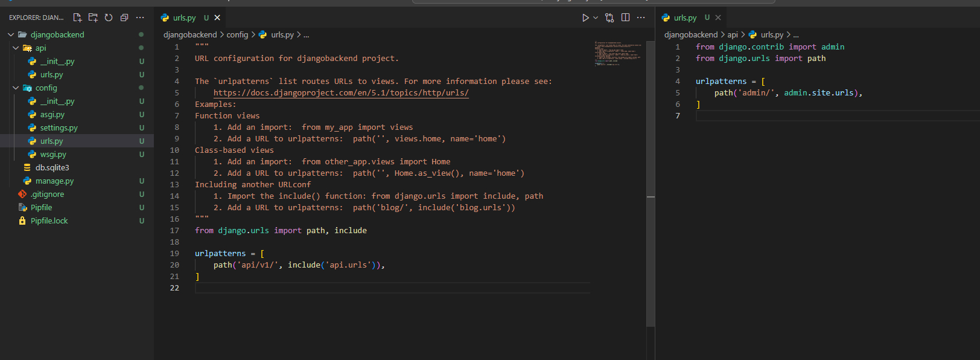This screenshot has width=980, height=360.
Task: Open manage.py in the Explorer
Action: click(x=54, y=181)
